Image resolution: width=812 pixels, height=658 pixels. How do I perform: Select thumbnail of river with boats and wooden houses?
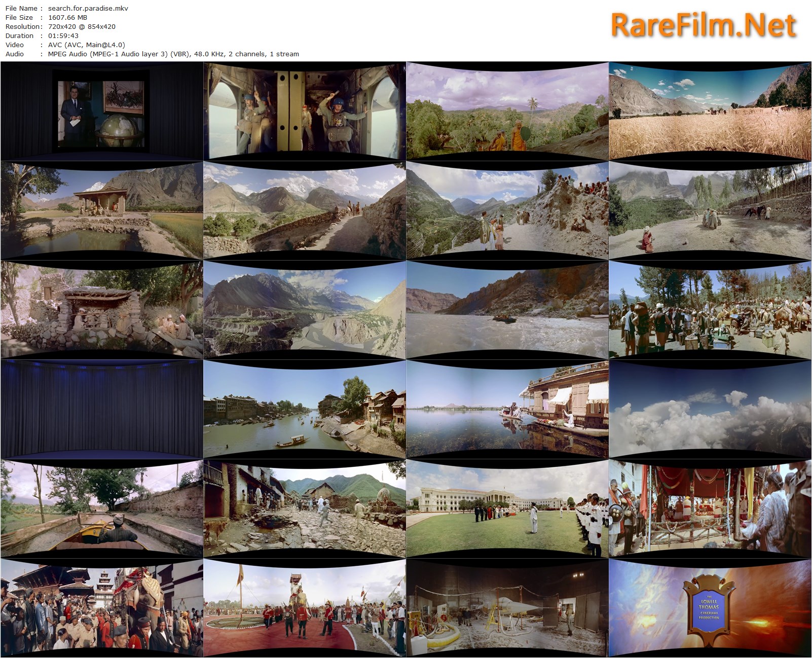[305, 409]
